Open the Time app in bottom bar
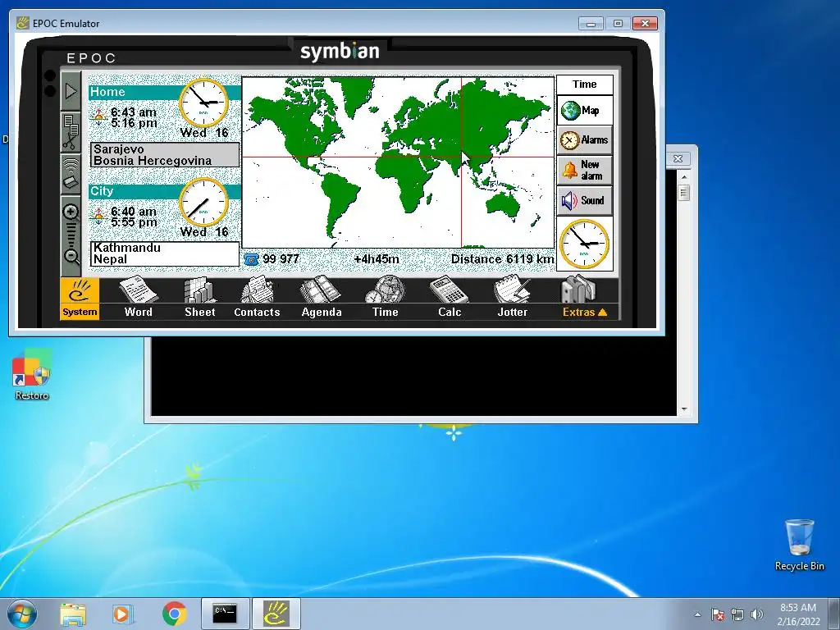The width and height of the screenshot is (840, 630). (x=386, y=298)
